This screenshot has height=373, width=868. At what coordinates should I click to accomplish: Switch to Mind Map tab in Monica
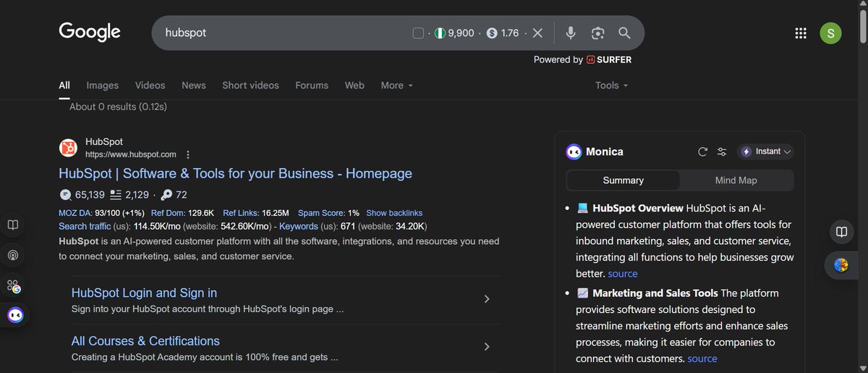(x=736, y=180)
